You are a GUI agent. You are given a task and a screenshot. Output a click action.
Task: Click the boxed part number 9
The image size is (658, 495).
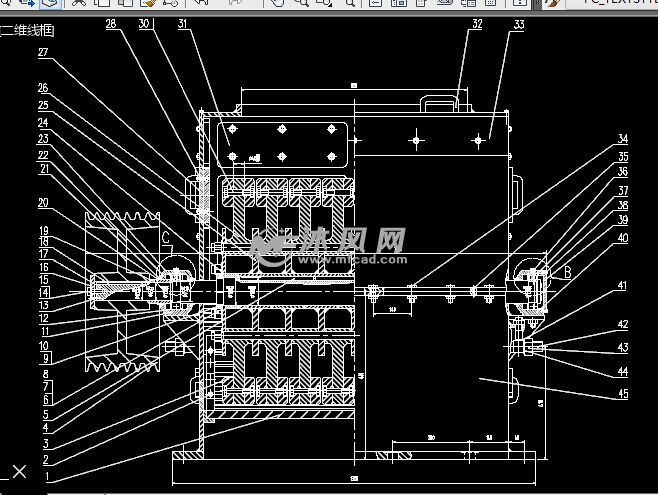coord(46,358)
